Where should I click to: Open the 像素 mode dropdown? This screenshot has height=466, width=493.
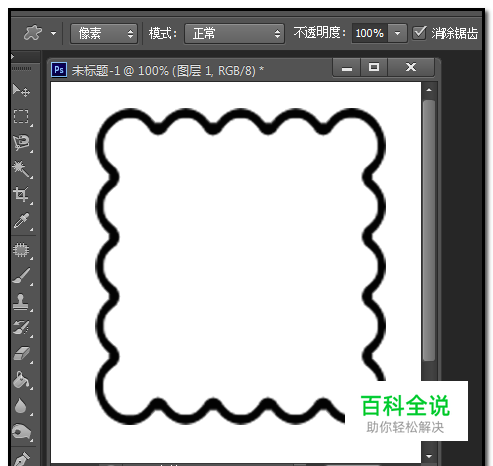pyautogui.click(x=104, y=33)
